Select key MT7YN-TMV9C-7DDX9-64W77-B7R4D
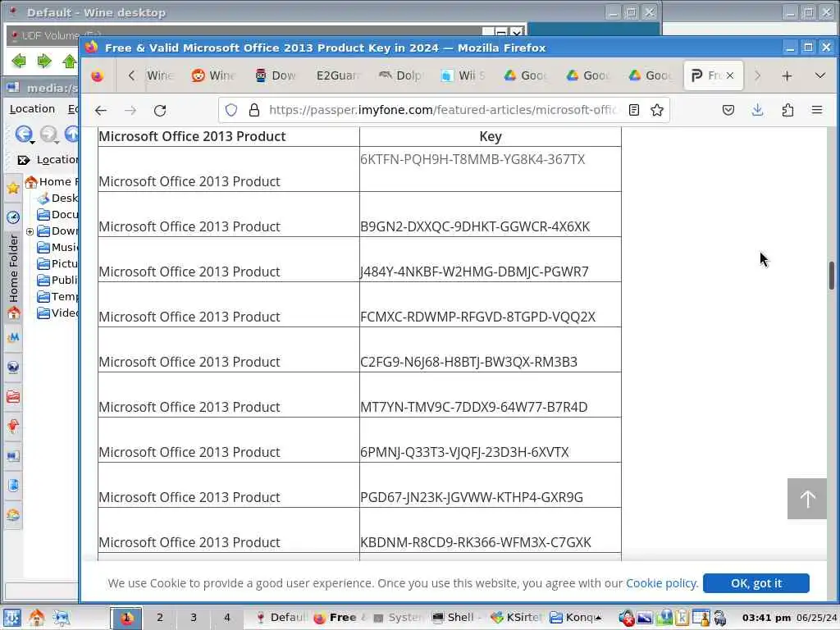This screenshot has width=840, height=630. (x=473, y=407)
